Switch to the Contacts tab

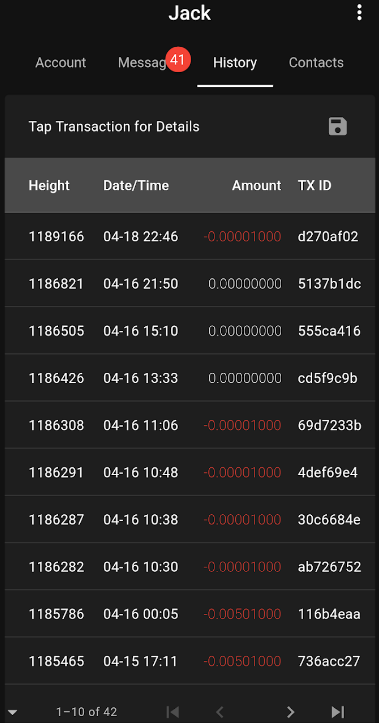point(316,63)
